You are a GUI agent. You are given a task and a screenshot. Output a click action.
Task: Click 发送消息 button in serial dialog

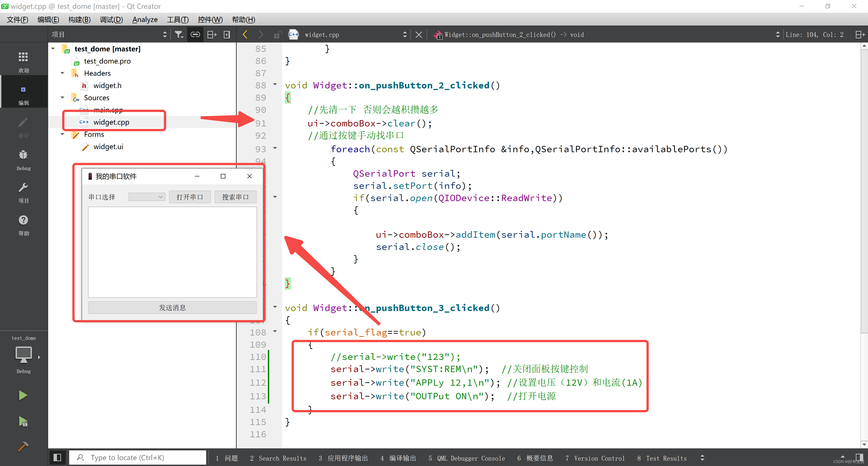coord(171,307)
